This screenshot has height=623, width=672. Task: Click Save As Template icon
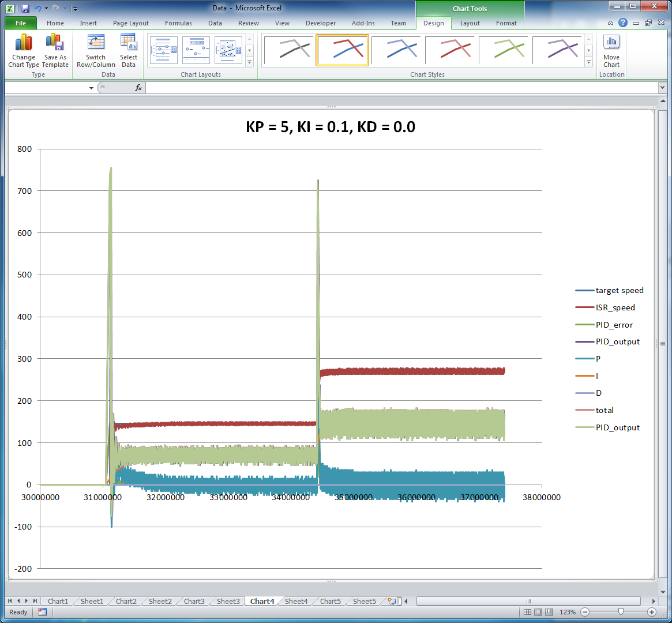55,51
